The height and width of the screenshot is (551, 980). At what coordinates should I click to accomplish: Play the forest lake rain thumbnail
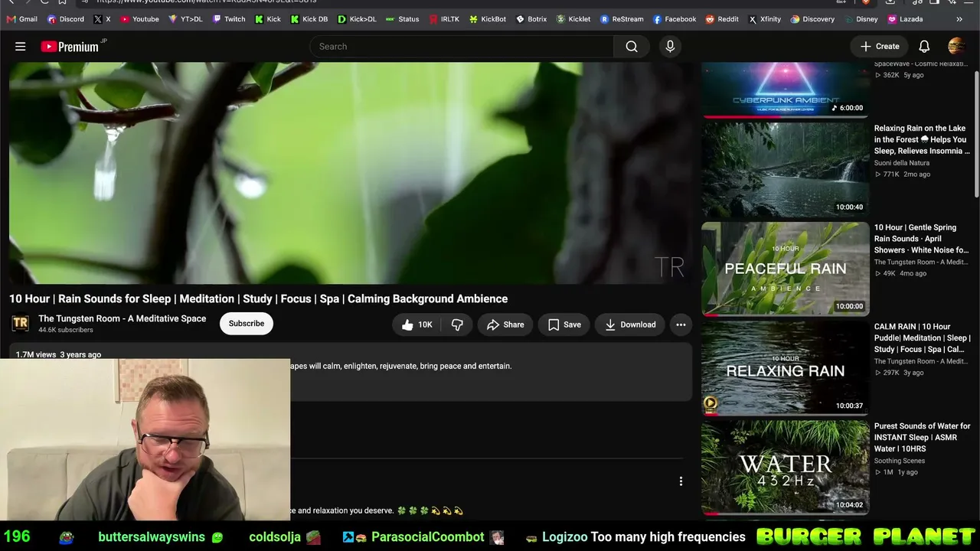(786, 170)
